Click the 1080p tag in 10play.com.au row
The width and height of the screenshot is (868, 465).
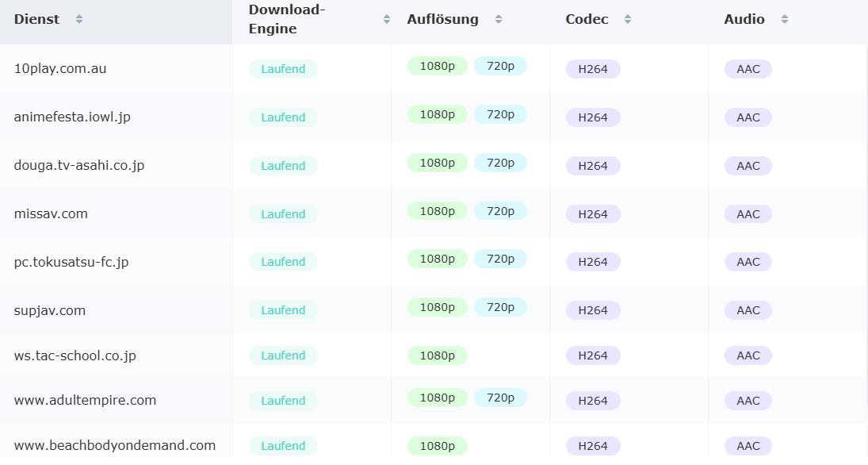pyautogui.click(x=438, y=66)
